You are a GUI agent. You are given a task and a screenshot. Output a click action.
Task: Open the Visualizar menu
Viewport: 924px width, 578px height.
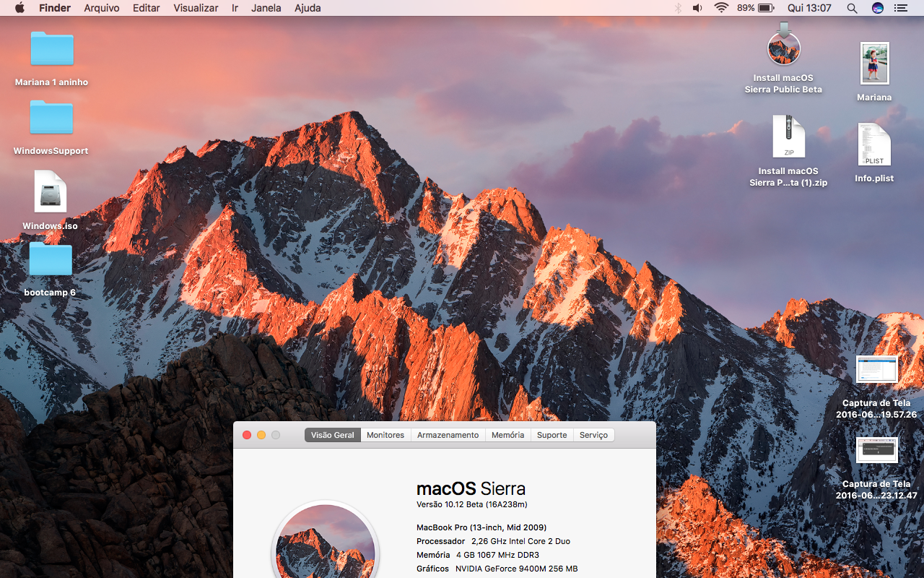[196, 8]
